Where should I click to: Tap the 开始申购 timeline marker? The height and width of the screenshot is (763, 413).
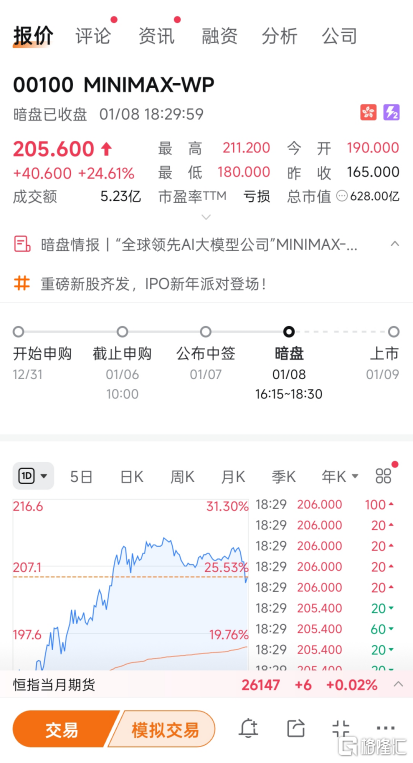point(18,332)
